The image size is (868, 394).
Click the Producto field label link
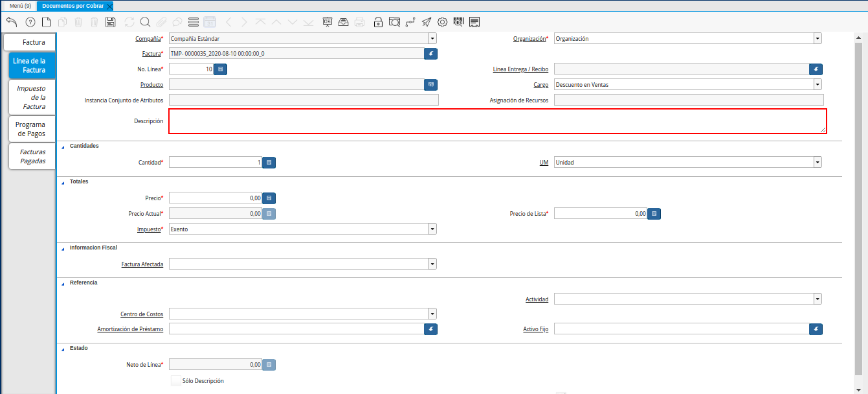[152, 85]
